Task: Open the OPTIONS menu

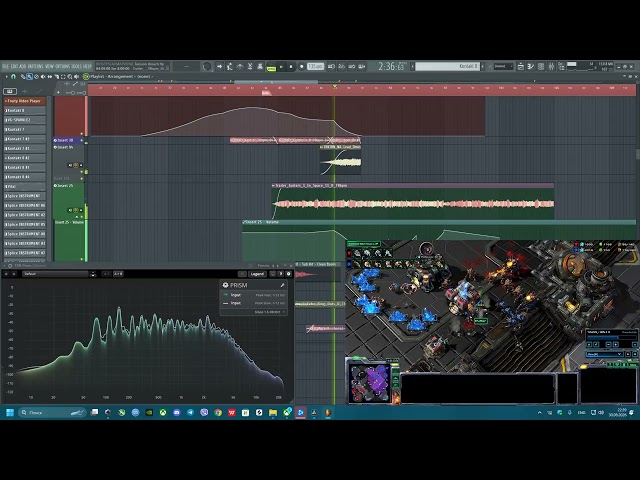Action: [x=62, y=66]
